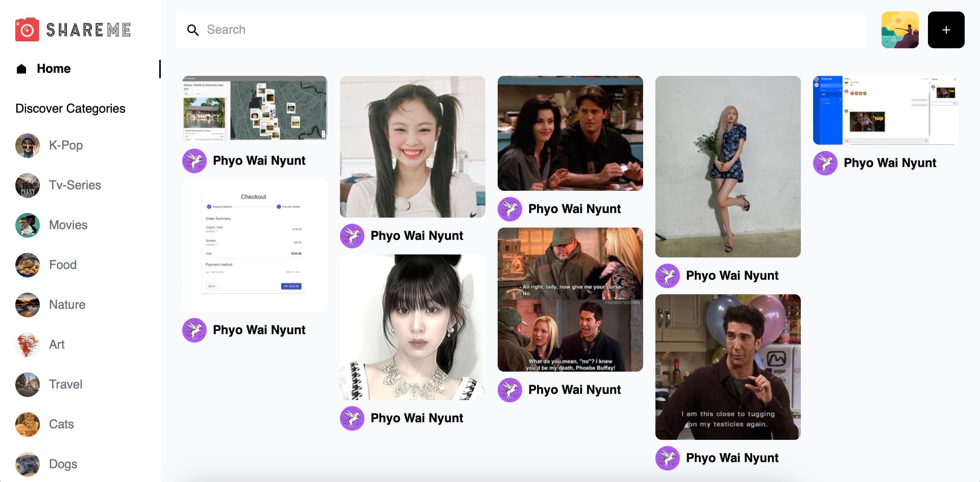This screenshot has width=980, height=482.
Task: Click the black plus create-pin button
Action: pyautogui.click(x=946, y=30)
